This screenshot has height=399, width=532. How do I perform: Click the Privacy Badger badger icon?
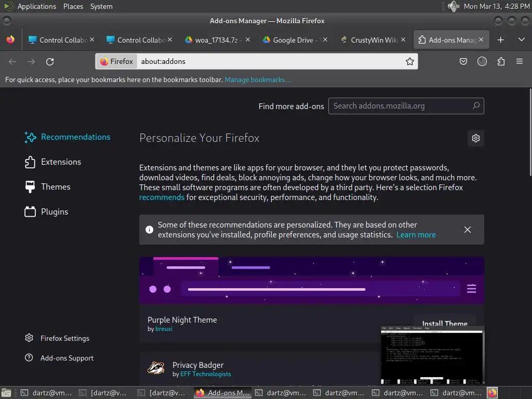(x=156, y=367)
